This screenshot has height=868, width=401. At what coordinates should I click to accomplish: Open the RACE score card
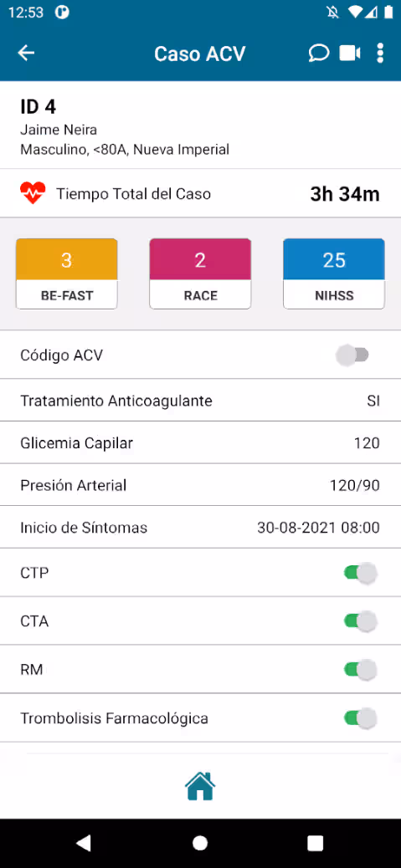(x=201, y=273)
